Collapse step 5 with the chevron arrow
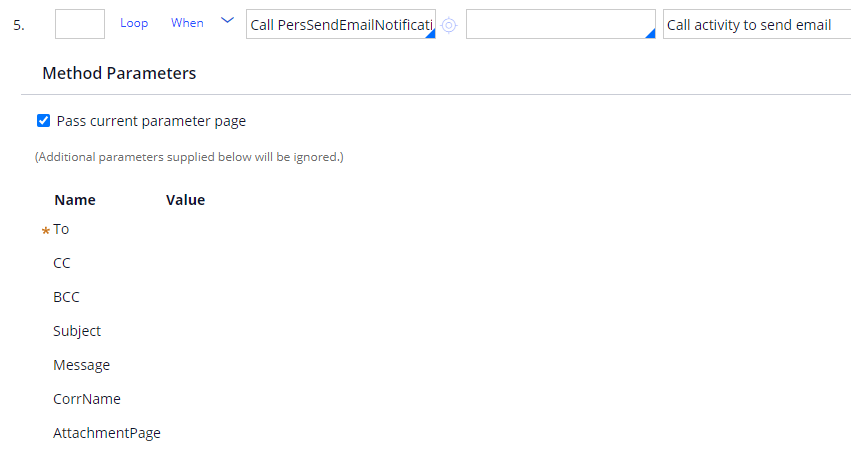The height and width of the screenshot is (458, 851). pos(227,21)
